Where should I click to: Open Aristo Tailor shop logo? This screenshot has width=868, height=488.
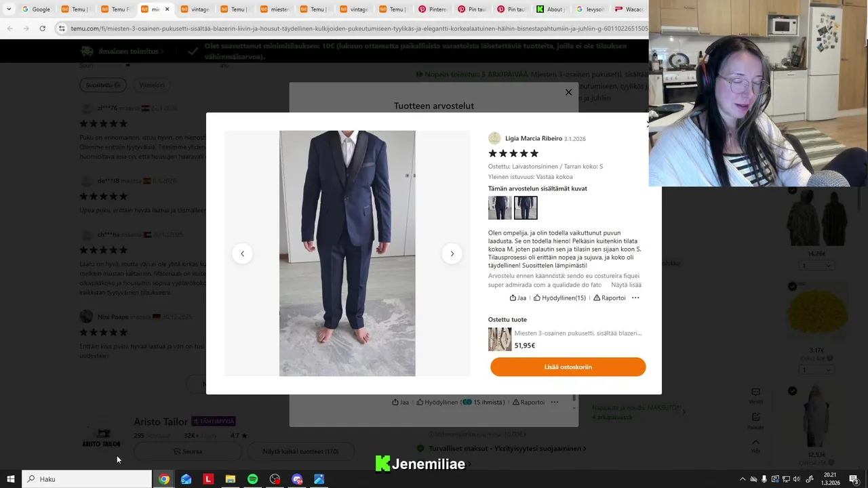tap(101, 435)
